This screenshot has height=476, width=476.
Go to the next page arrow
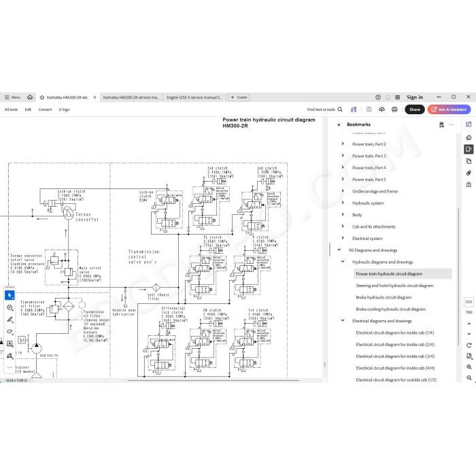click(x=469, y=334)
